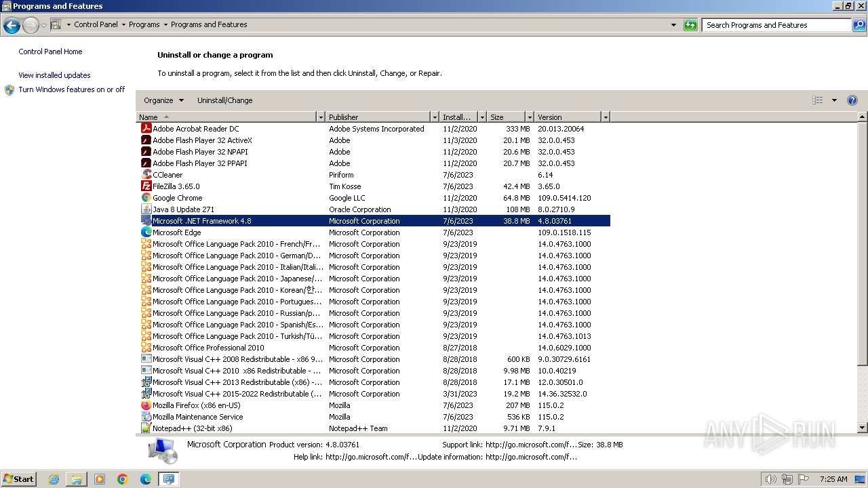Click the Adobe Flash Player 32 ActiveX icon
868x488 pixels.
146,140
